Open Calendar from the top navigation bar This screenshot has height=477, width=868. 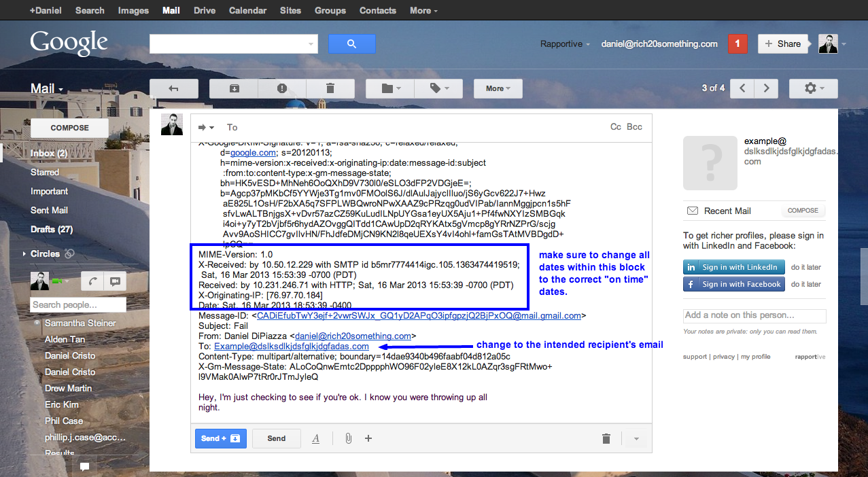[x=247, y=10]
